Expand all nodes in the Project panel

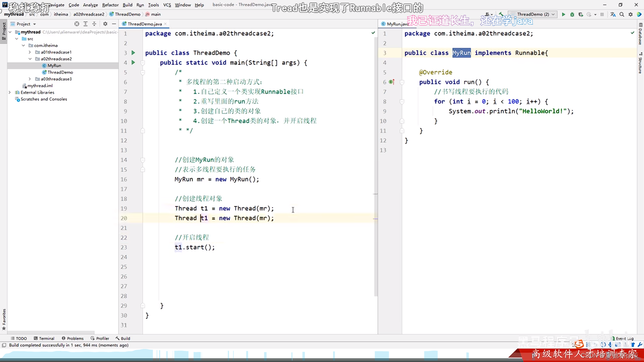[x=86, y=24]
